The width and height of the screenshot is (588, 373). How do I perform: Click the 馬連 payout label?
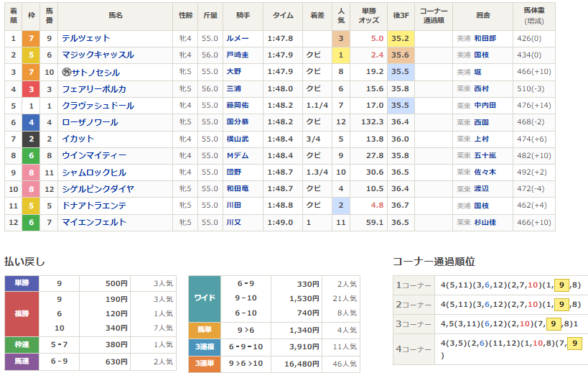pos(22,362)
